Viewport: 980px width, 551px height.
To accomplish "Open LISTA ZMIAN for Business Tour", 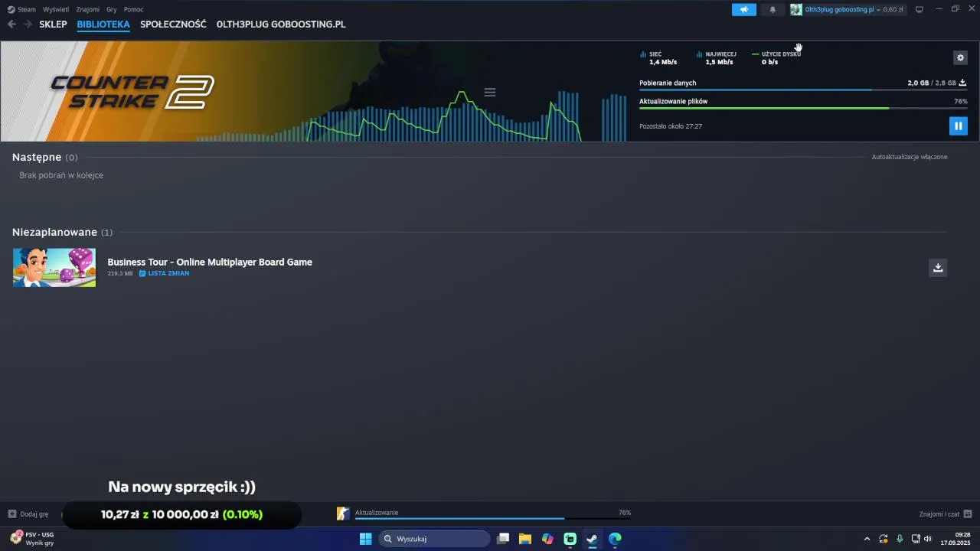I will (x=164, y=273).
